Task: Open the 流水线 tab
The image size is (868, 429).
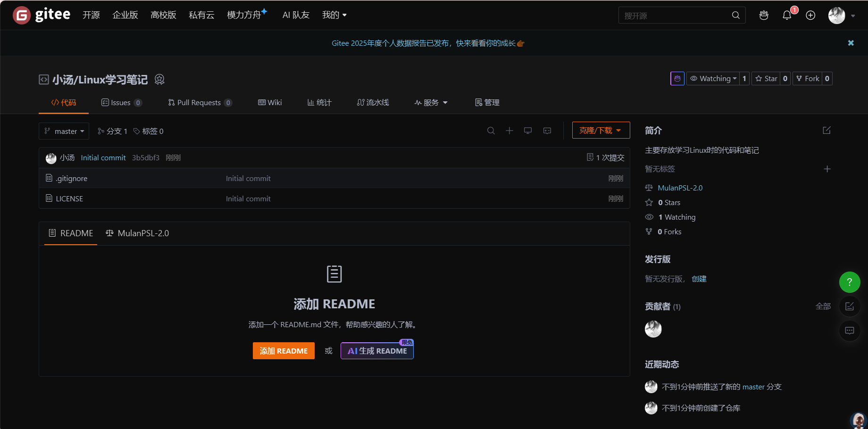Action: [x=373, y=102]
